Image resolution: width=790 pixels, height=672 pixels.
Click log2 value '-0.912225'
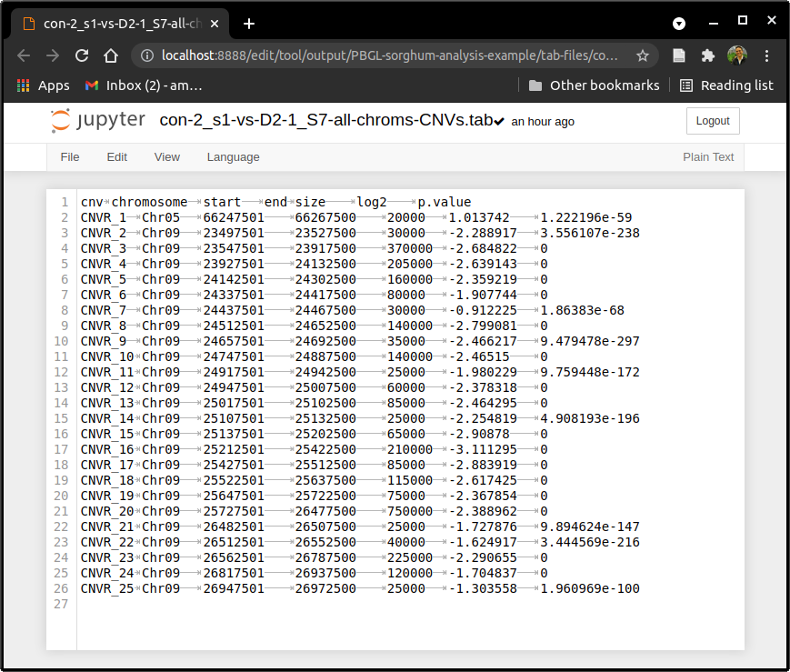click(x=483, y=311)
